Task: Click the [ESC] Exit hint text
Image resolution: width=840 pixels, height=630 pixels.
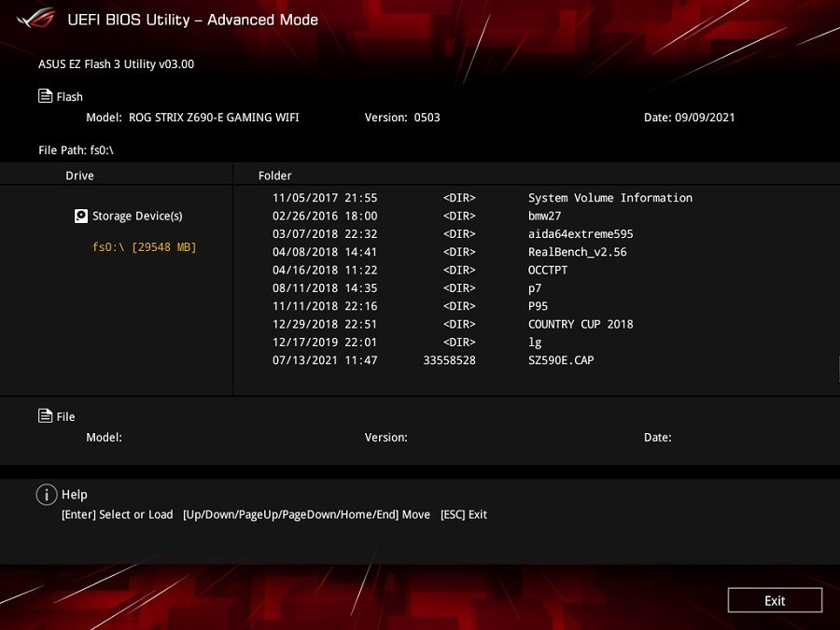Action: click(x=464, y=514)
